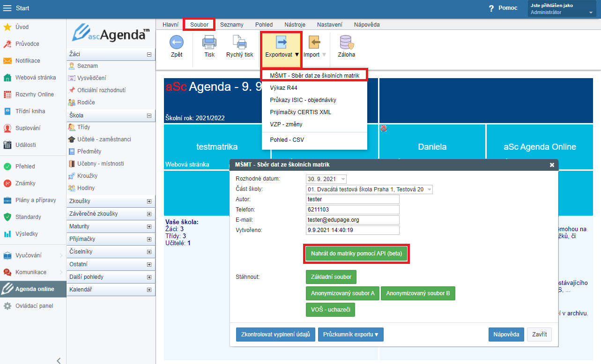Open Průvodce wizard icon in sidebar

click(7, 44)
